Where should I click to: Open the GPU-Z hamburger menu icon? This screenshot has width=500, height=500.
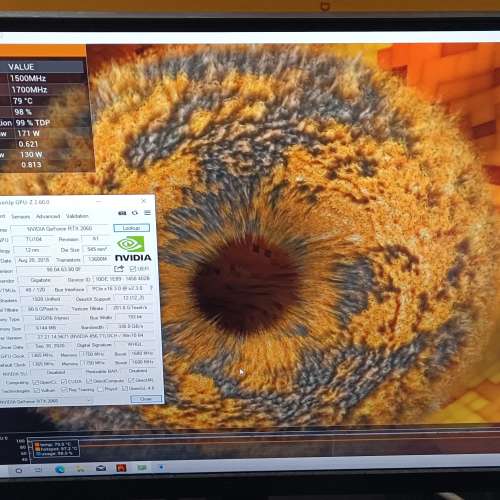[x=147, y=212]
